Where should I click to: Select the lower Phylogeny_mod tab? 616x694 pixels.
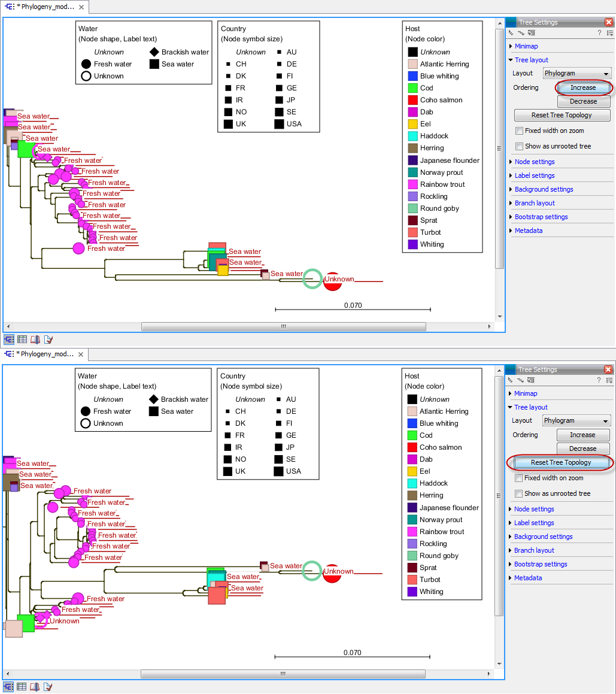[x=45, y=353]
